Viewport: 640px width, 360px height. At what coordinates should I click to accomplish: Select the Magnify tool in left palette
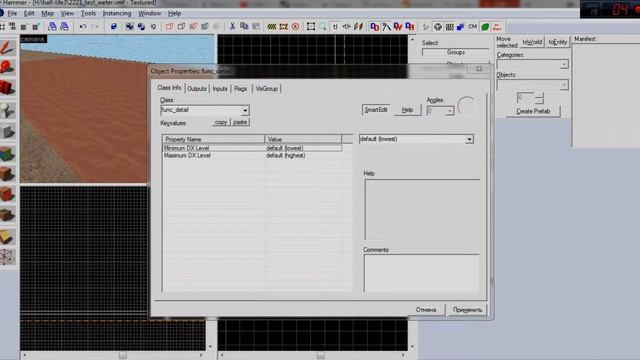pos(7,67)
